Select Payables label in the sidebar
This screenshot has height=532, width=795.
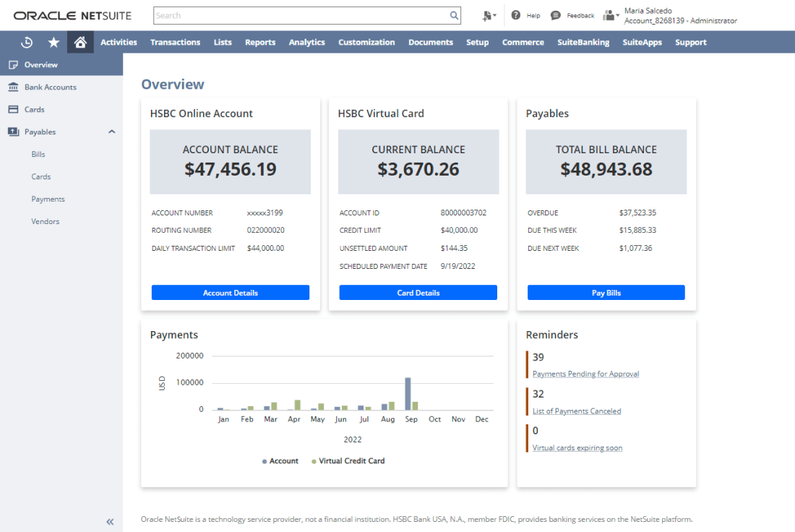click(x=40, y=132)
